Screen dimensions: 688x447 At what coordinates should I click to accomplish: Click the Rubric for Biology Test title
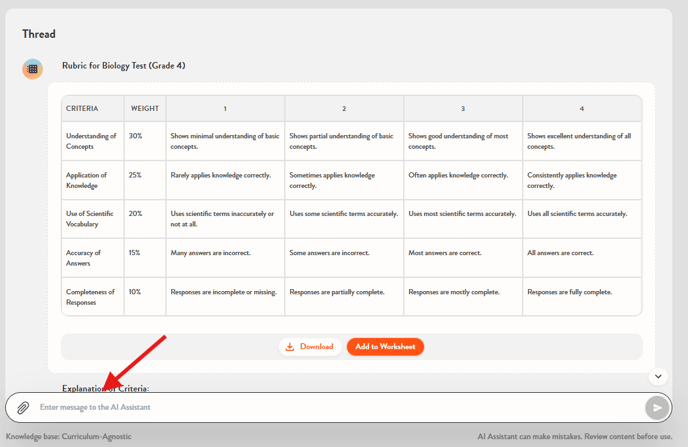123,66
